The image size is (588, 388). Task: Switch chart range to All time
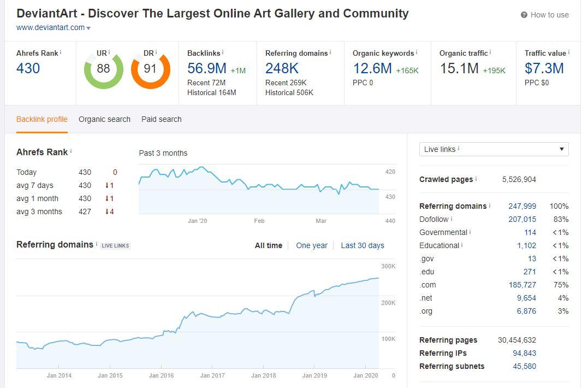pos(268,245)
